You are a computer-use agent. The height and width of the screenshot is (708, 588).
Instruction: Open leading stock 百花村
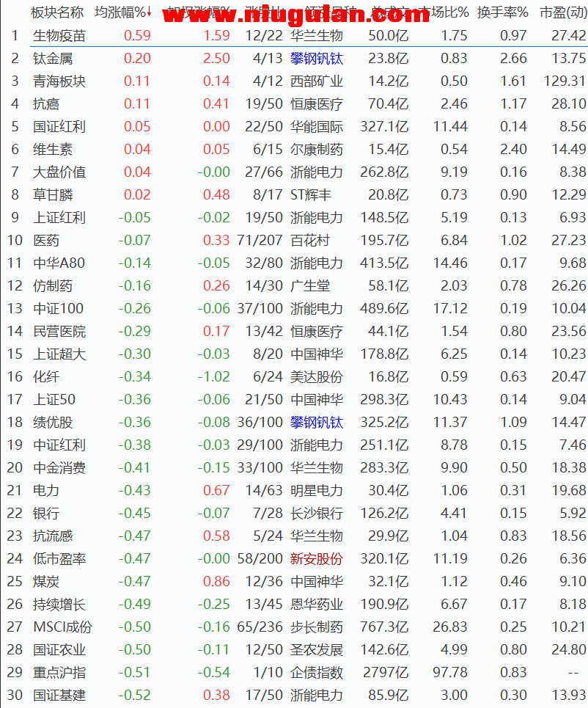[310, 240]
